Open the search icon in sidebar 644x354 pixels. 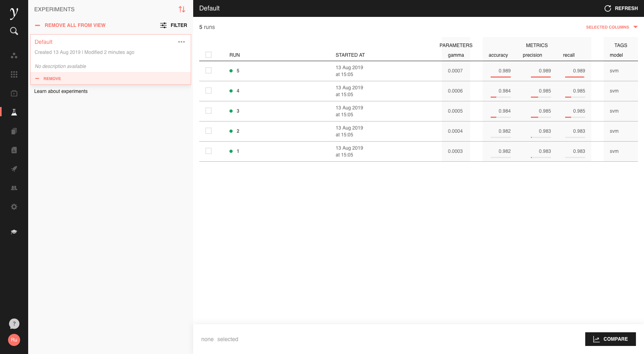(x=14, y=31)
